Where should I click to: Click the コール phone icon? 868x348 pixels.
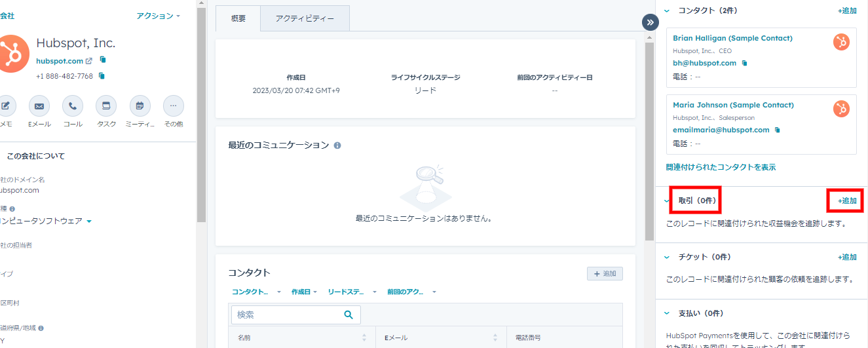tap(73, 106)
